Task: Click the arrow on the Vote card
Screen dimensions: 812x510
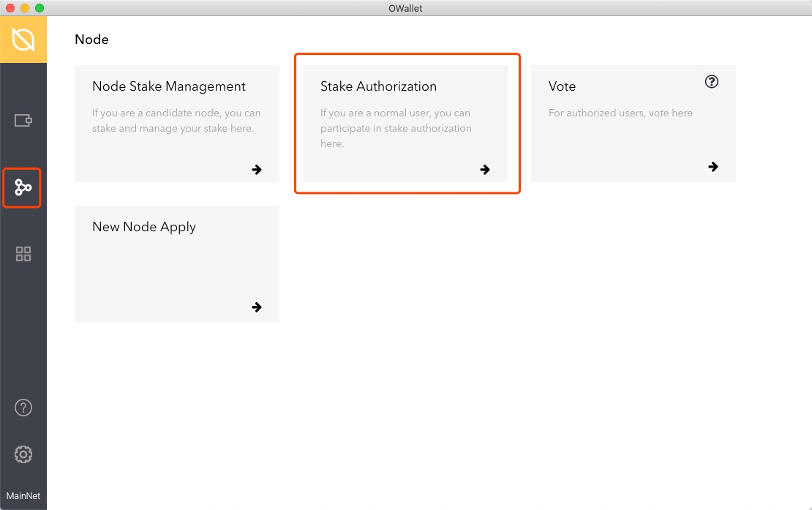Action: coord(713,167)
